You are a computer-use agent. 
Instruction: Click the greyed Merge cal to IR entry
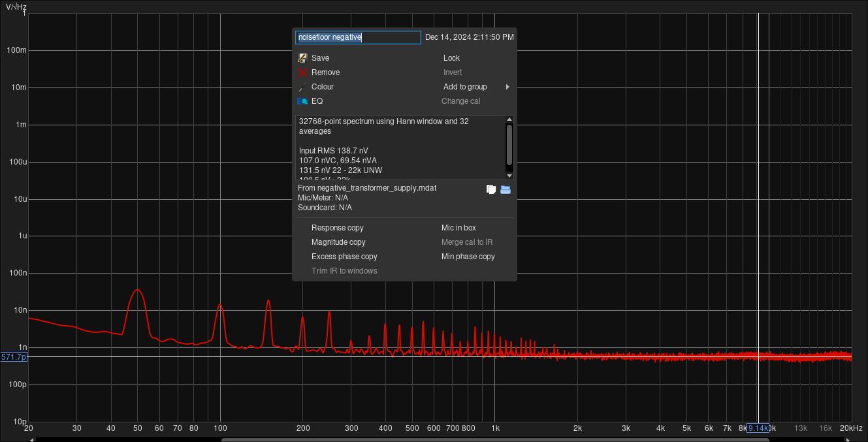467,242
